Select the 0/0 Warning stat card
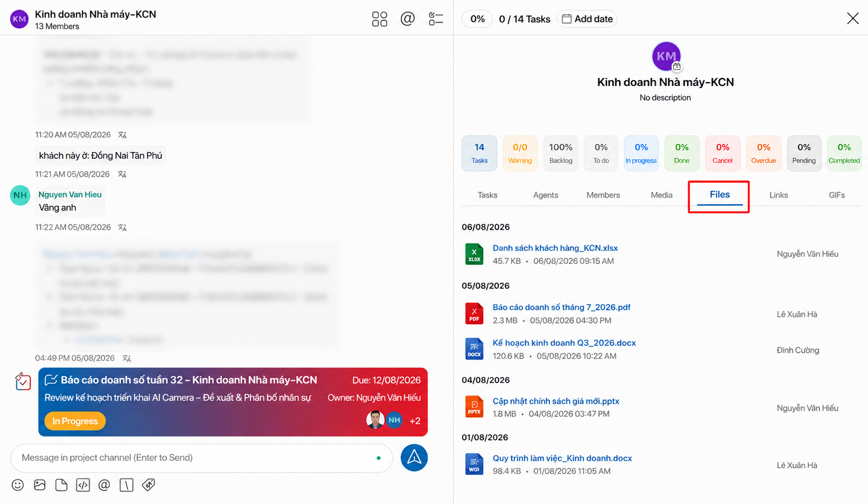This screenshot has height=504, width=868. point(520,153)
